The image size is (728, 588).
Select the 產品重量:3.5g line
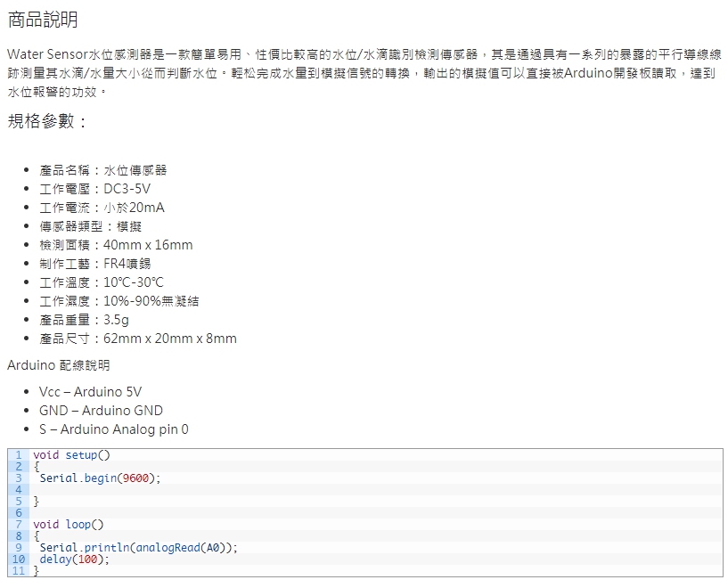[x=84, y=320]
